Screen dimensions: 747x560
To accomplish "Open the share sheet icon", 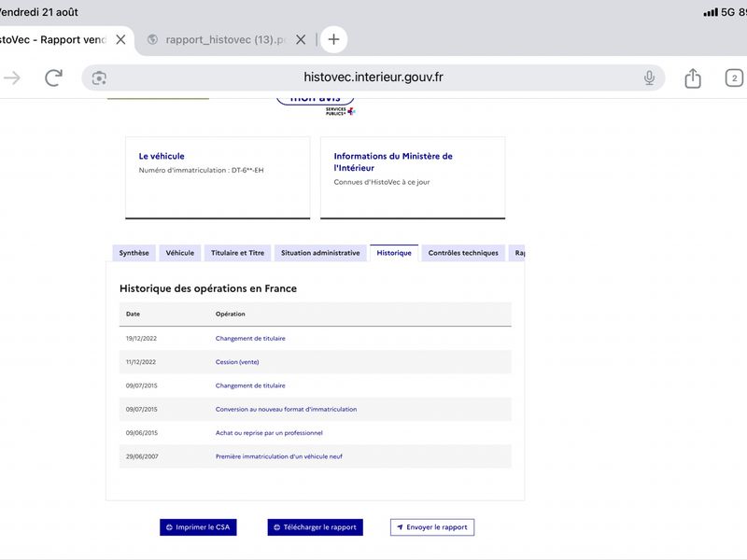I will pyautogui.click(x=693, y=78).
